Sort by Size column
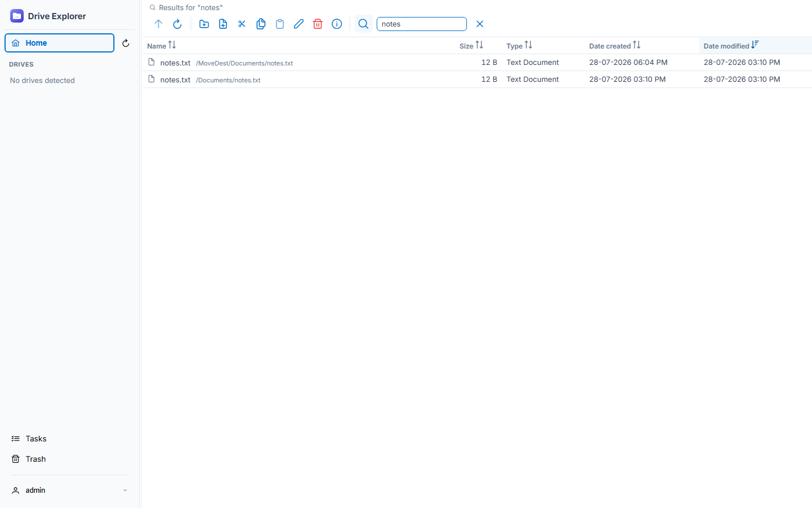Image resolution: width=812 pixels, height=508 pixels. (x=471, y=46)
